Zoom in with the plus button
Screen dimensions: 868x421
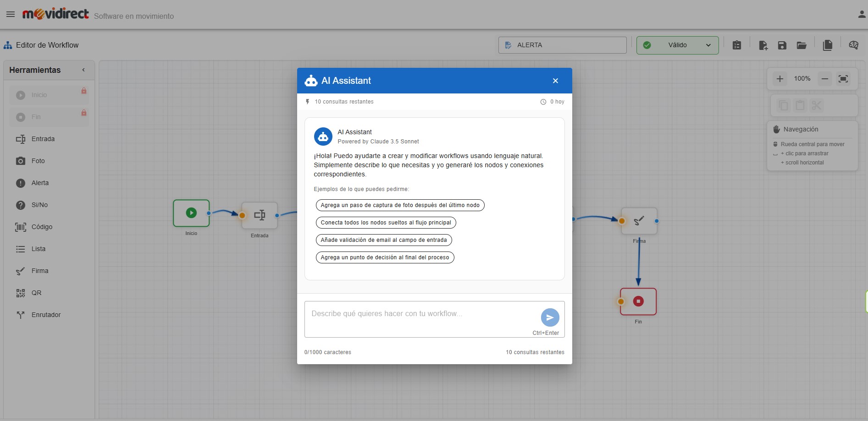tap(780, 79)
